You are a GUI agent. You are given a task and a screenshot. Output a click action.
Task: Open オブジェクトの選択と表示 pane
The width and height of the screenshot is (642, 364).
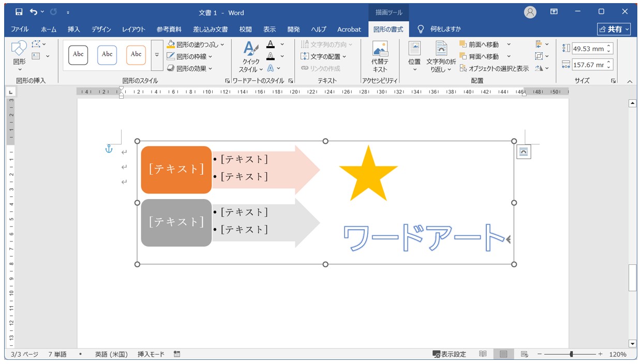pos(494,68)
